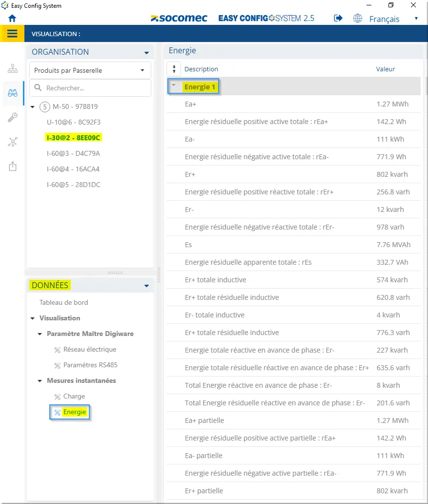Select Ea- partielle row

coord(293,456)
